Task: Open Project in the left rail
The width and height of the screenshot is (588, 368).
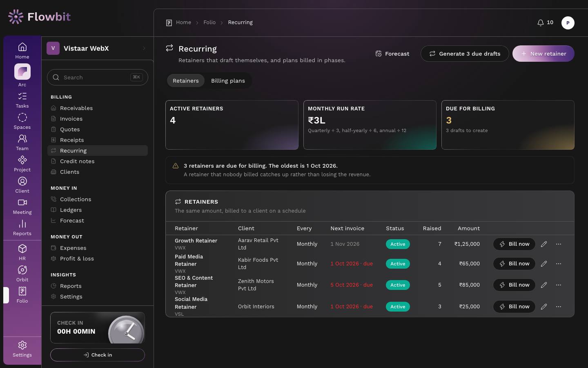Action: (x=22, y=164)
